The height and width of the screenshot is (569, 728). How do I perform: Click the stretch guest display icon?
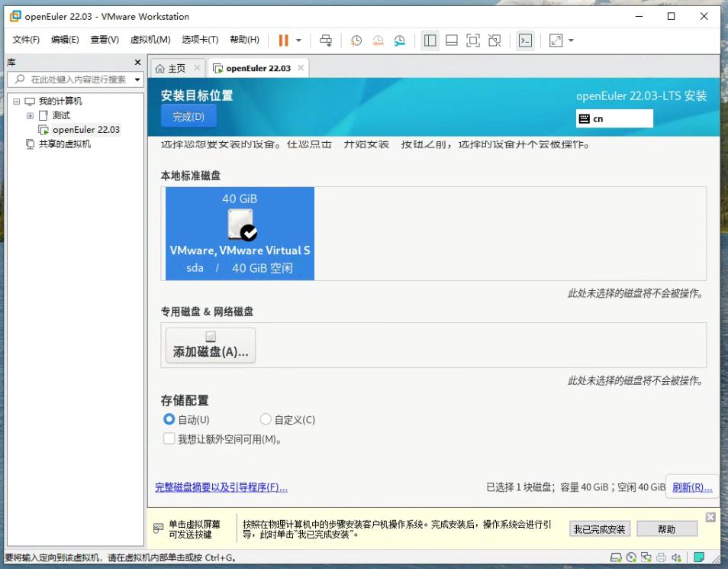[556, 40]
